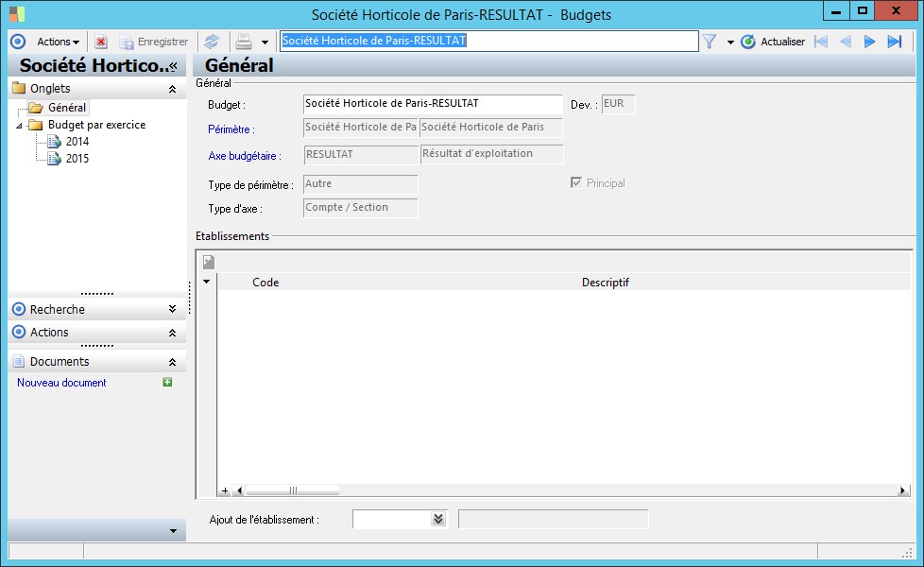
Task: Click the RESULTAT axe code field
Action: point(361,154)
